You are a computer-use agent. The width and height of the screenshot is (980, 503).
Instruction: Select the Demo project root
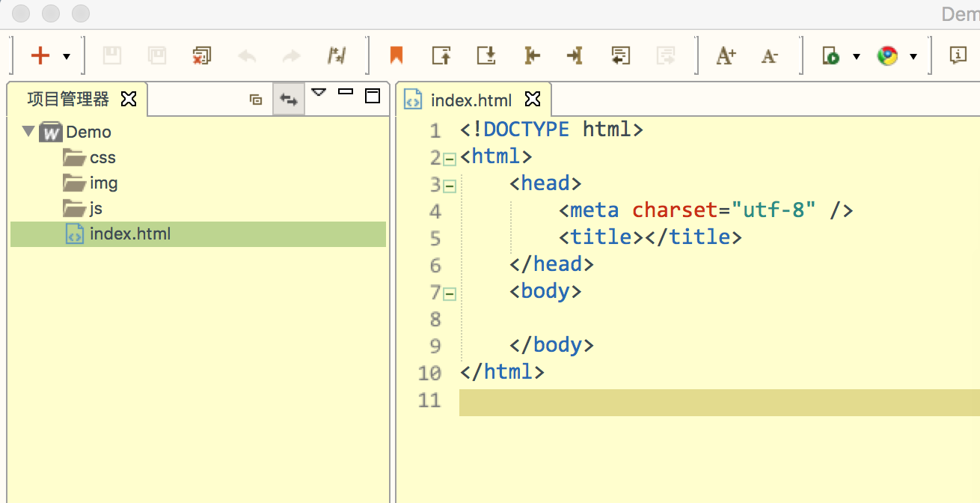(x=88, y=132)
